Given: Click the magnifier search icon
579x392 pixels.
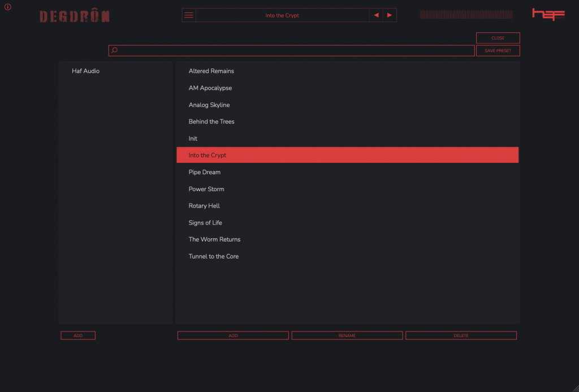Looking at the screenshot, I should [x=114, y=50].
